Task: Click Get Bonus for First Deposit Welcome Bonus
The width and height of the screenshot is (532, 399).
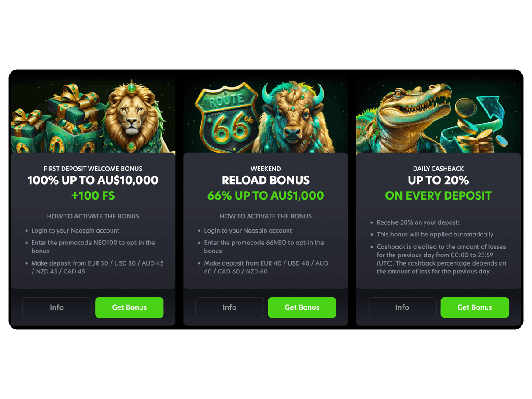Action: point(129,307)
